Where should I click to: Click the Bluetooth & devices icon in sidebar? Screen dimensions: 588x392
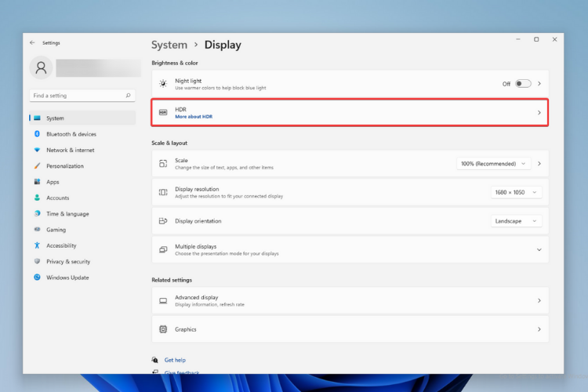pos(37,134)
